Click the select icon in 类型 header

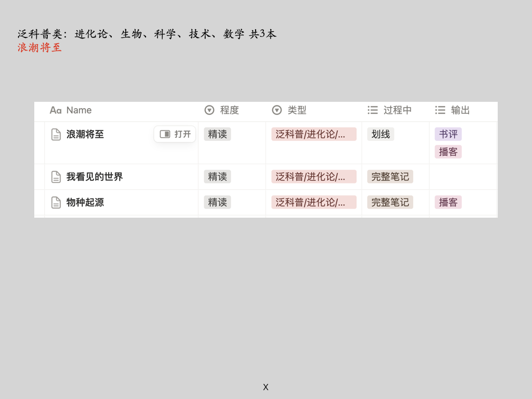(277, 110)
